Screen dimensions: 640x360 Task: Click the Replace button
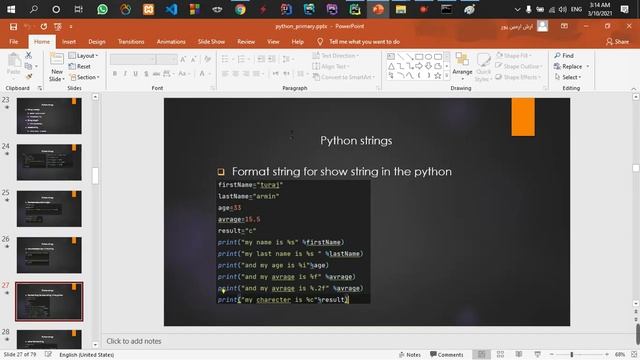pos(568,67)
